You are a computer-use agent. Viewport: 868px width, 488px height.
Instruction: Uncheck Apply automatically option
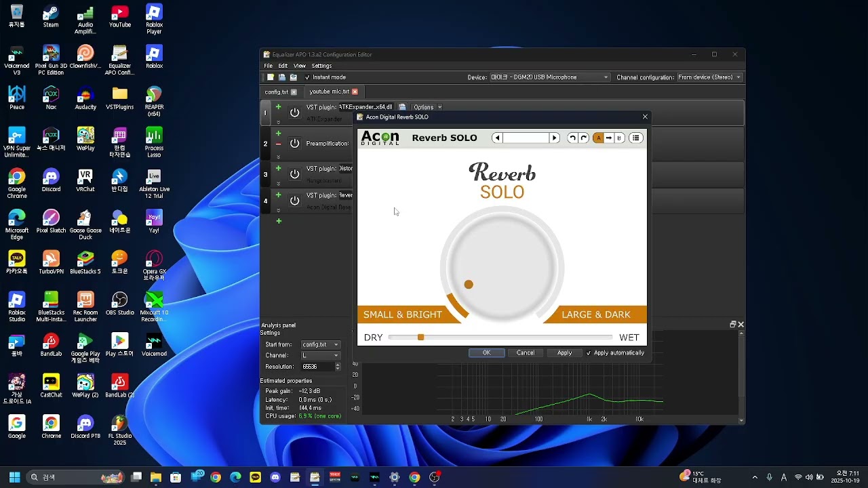(x=589, y=353)
